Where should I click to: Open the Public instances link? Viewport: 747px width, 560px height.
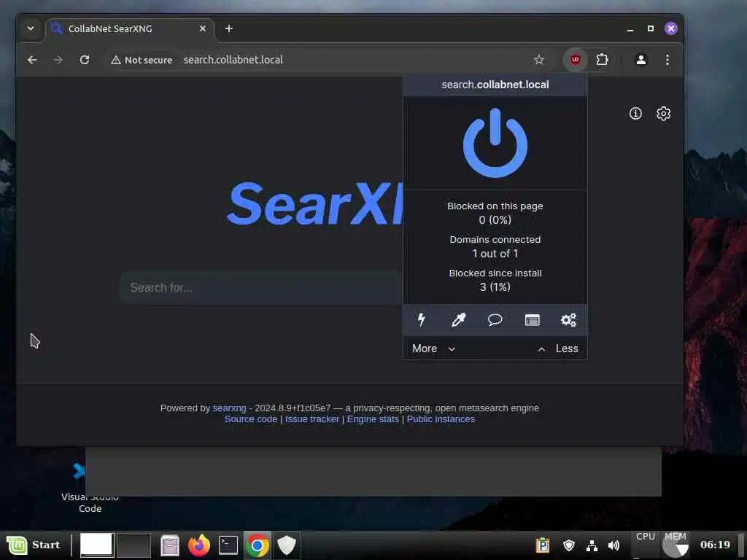click(x=441, y=419)
